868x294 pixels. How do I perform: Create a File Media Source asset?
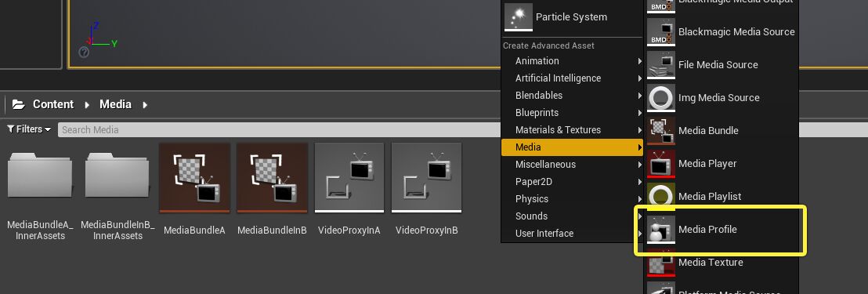[722, 65]
